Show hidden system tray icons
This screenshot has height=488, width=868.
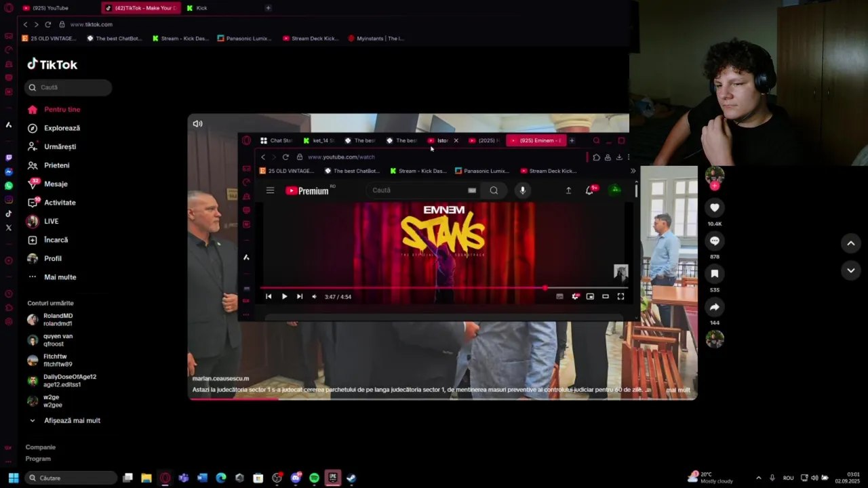758,478
